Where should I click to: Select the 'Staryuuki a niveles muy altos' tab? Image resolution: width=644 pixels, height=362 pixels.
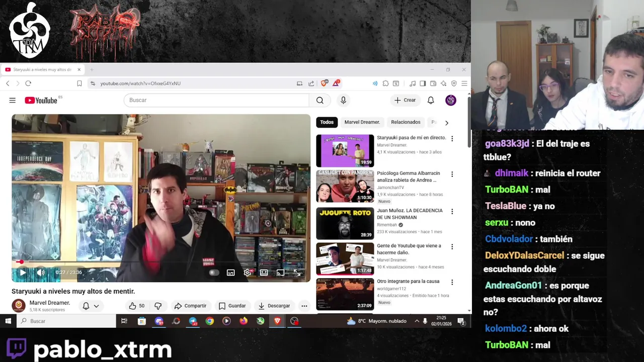click(42, 69)
